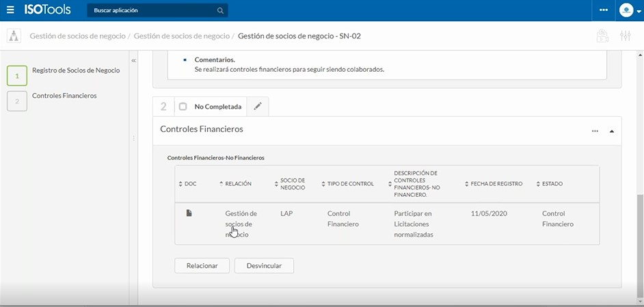Open the document icon in DOC column
Viewport: 644px width, 307px height.
(x=189, y=213)
